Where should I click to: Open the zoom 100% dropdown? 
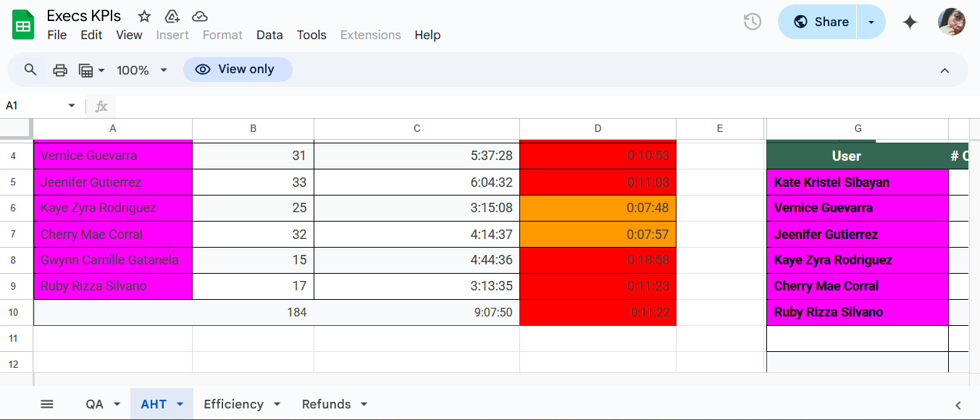pos(142,70)
